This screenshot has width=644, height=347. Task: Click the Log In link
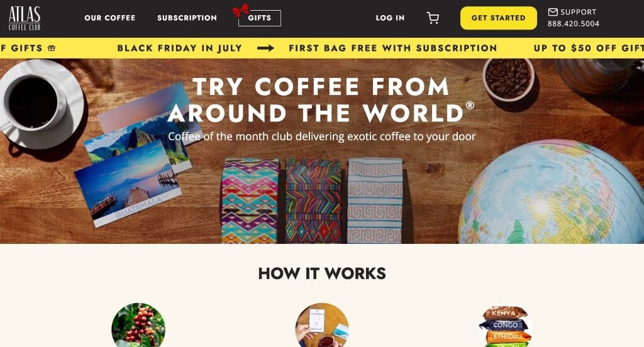[x=390, y=18]
